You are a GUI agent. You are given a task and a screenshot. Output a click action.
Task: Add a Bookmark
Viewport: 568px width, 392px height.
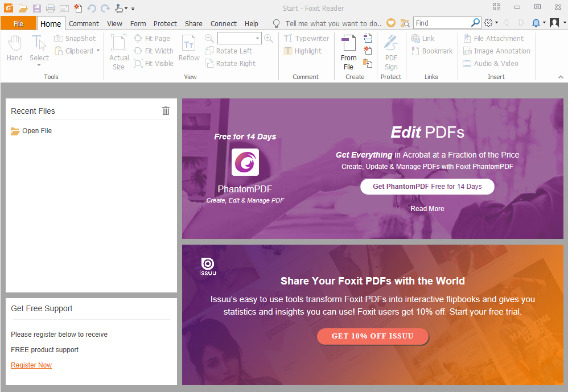[x=432, y=51]
